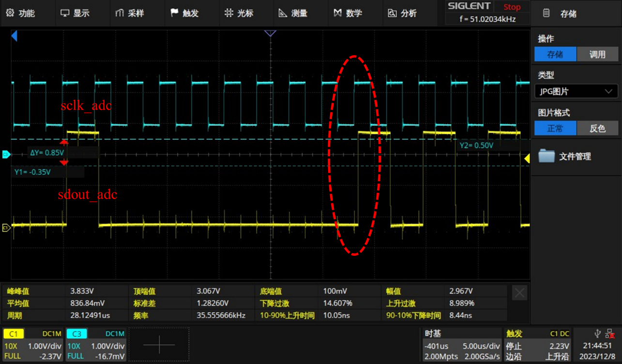Click the file management folder icon
The width and height of the screenshot is (622, 364).
coord(546,156)
